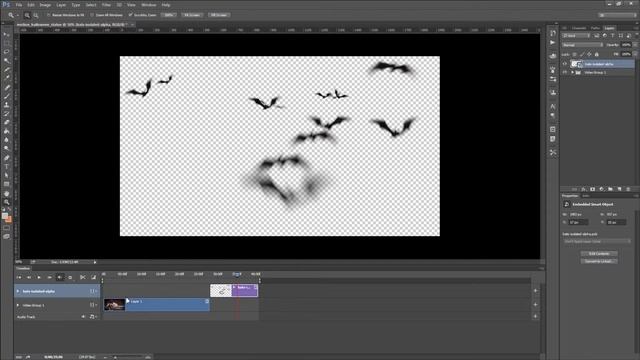This screenshot has width=640, height=360.
Task: Select the Lasso tool in toolbox
Action: click(7, 52)
